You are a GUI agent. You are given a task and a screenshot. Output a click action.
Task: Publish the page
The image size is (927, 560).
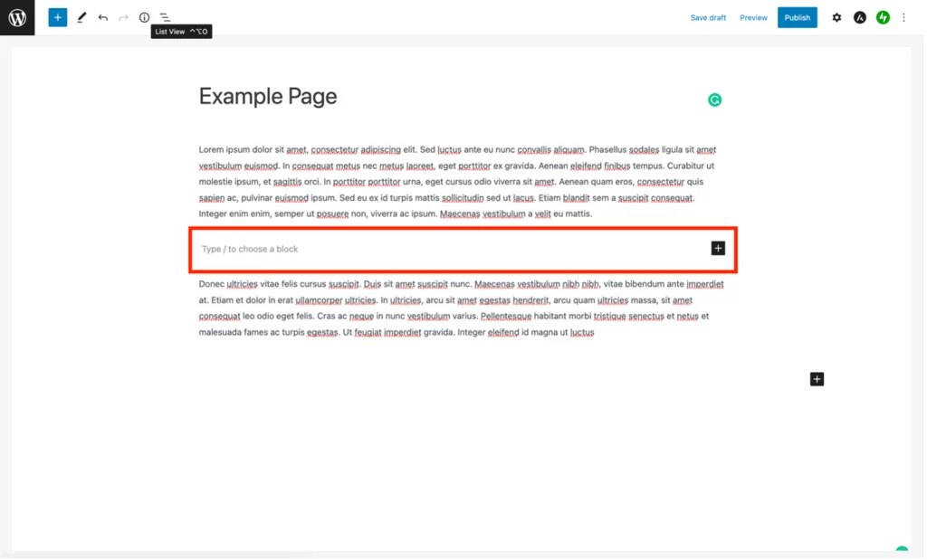tap(798, 18)
